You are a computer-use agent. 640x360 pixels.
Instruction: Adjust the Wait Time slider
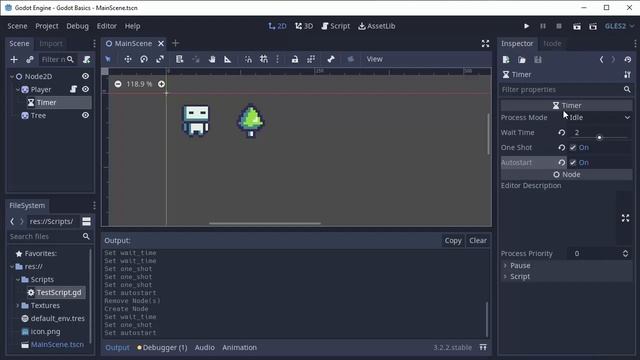pyautogui.click(x=600, y=138)
